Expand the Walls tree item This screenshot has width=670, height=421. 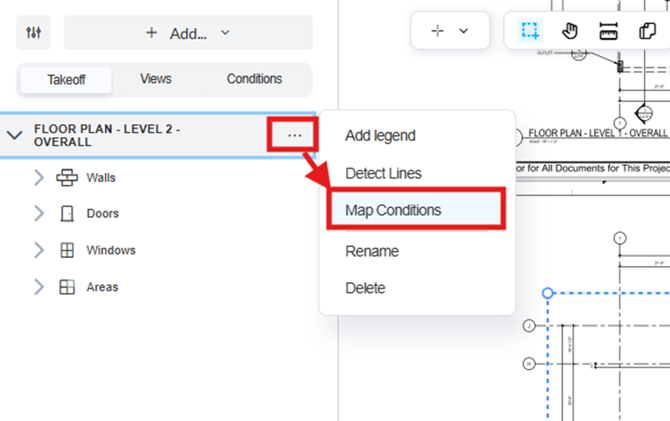pos(39,178)
